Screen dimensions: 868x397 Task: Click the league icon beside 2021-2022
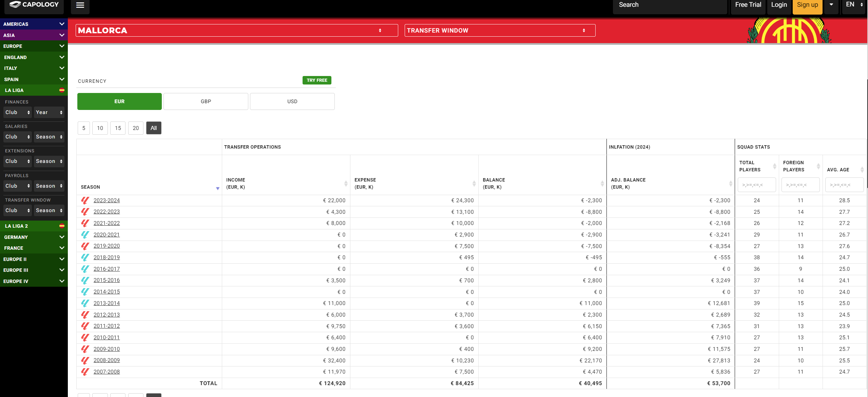coord(85,223)
